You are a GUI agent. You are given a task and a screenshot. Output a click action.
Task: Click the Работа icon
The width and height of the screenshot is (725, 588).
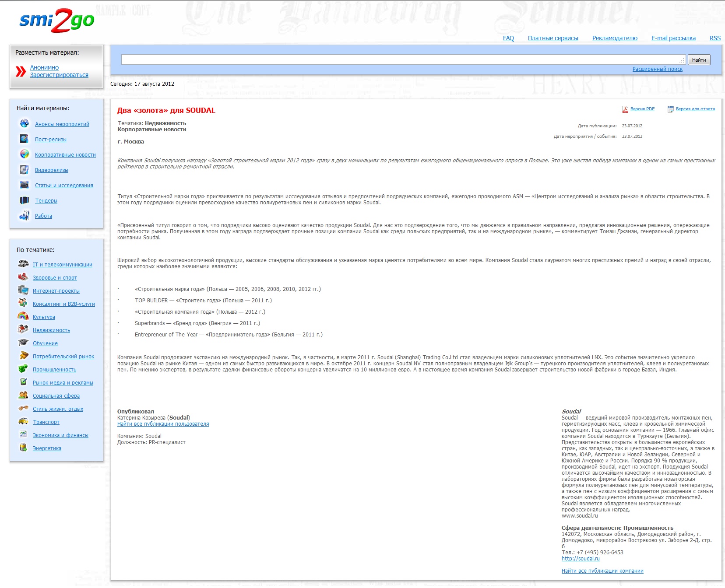pyautogui.click(x=25, y=216)
